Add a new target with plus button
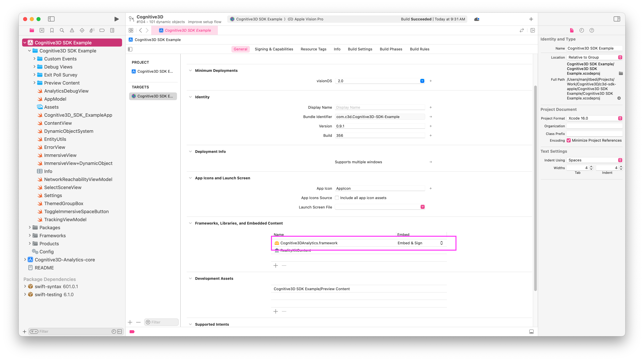This screenshot has height=361, width=644. pyautogui.click(x=130, y=322)
